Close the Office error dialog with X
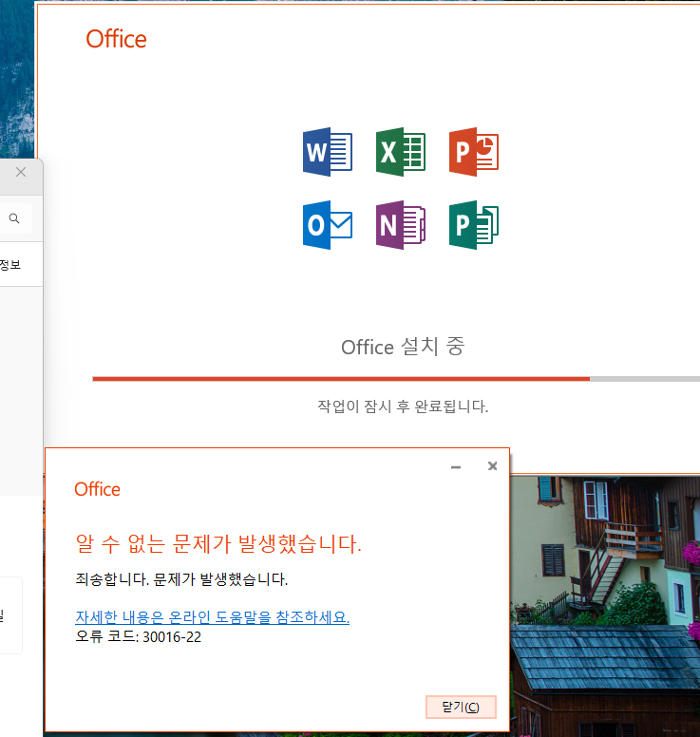Screen dimensions: 700x737 point(492,465)
